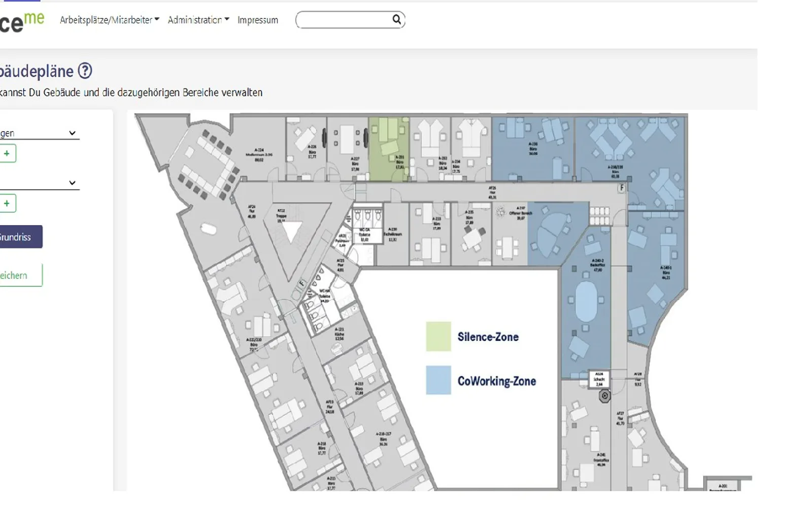Expand the second empty sidebar dropdown

pos(39,183)
